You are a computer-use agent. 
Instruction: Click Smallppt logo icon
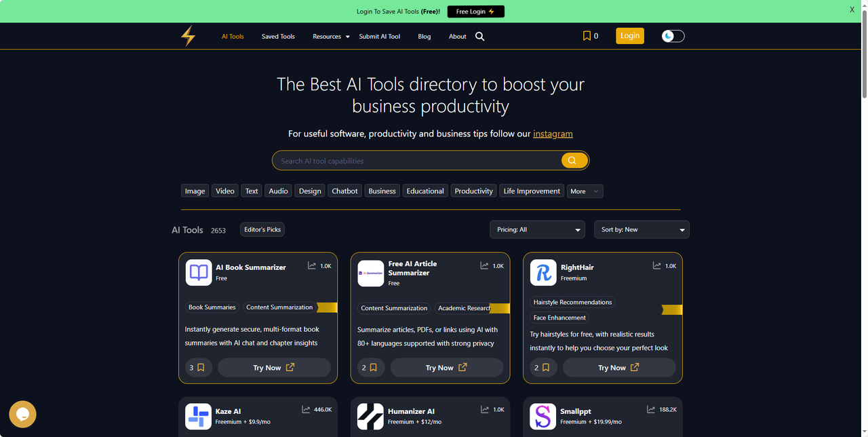[x=543, y=416]
